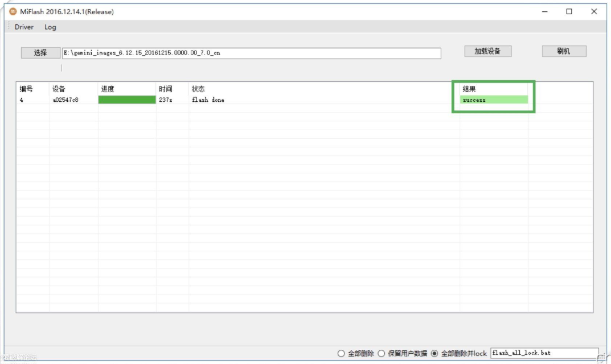Click the flash_all_lock.bat script field

pyautogui.click(x=544, y=353)
